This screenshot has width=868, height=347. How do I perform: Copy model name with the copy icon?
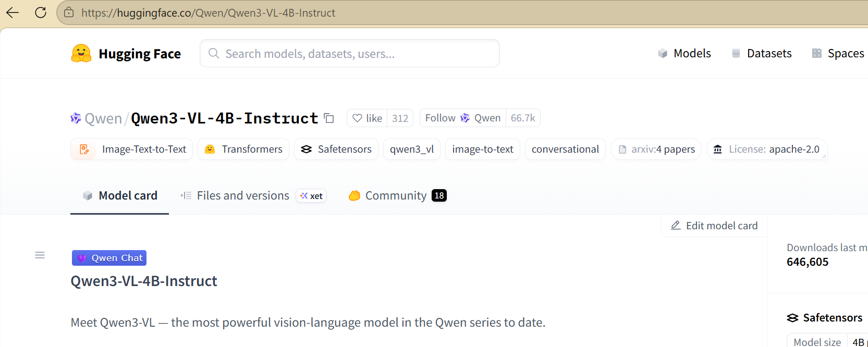click(329, 118)
